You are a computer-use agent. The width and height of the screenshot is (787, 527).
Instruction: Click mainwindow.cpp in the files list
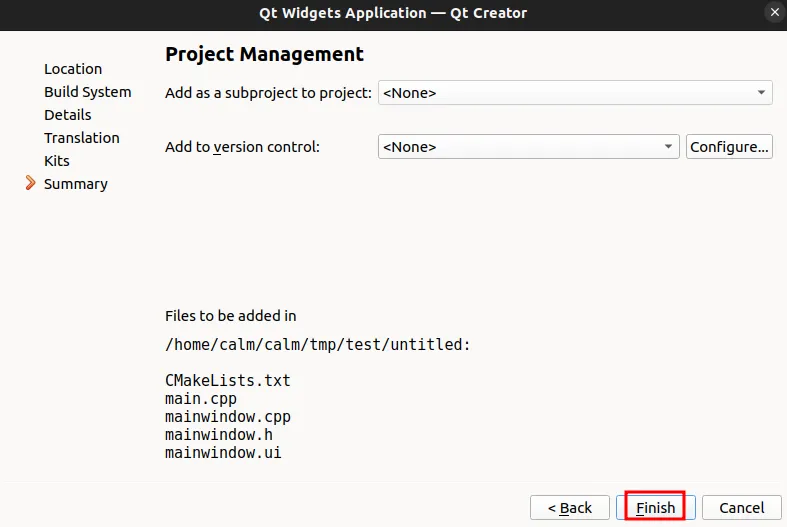point(228,417)
